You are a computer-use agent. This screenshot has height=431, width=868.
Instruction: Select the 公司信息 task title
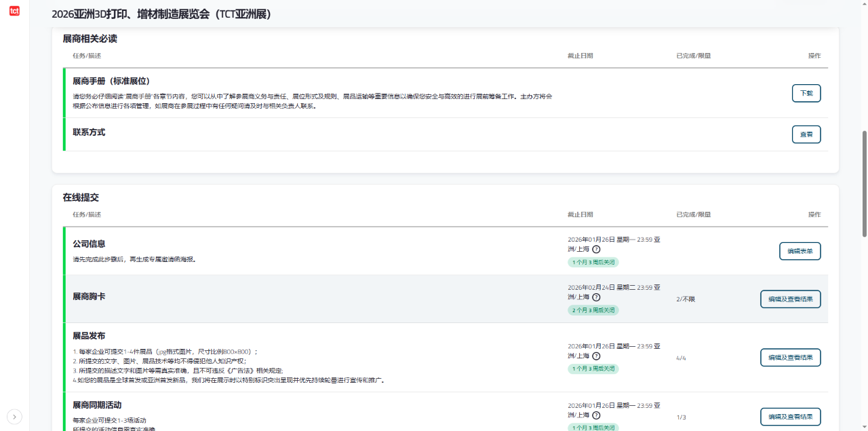point(89,244)
